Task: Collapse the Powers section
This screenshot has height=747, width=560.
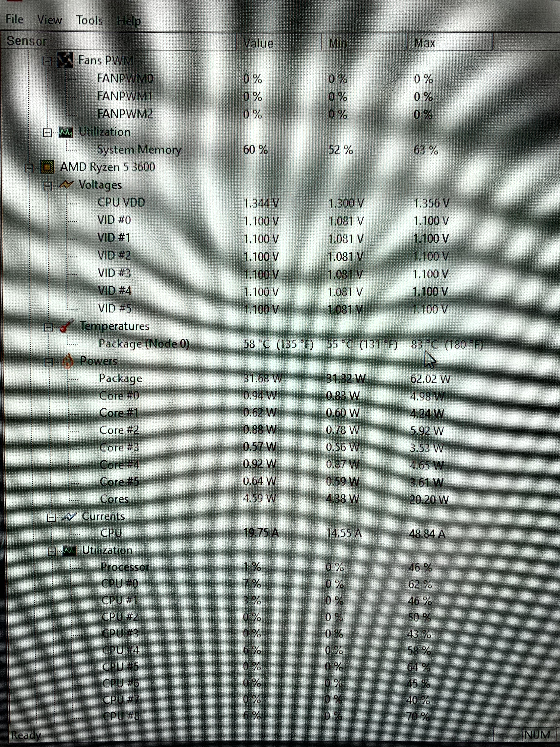Action: [49, 362]
